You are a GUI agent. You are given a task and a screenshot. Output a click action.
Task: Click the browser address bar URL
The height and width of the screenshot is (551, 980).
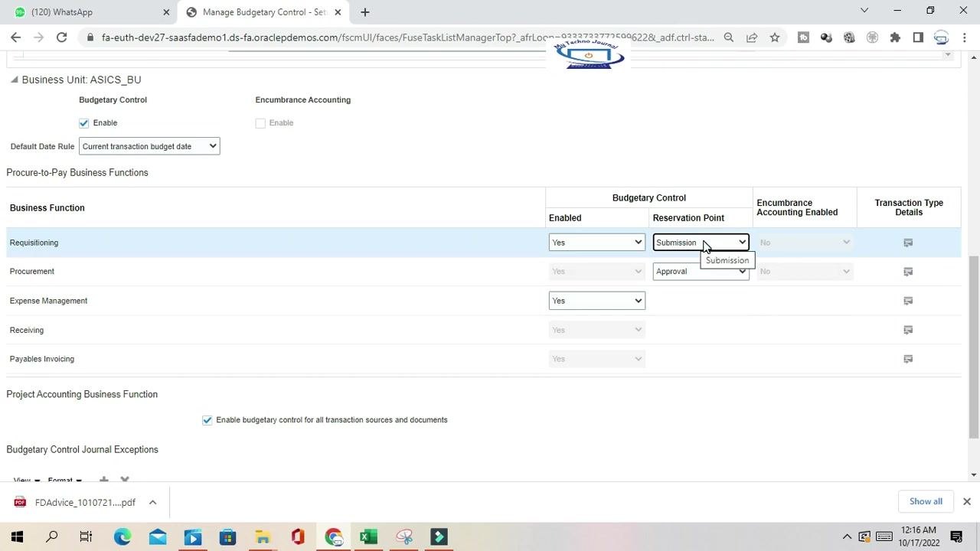[407, 37]
